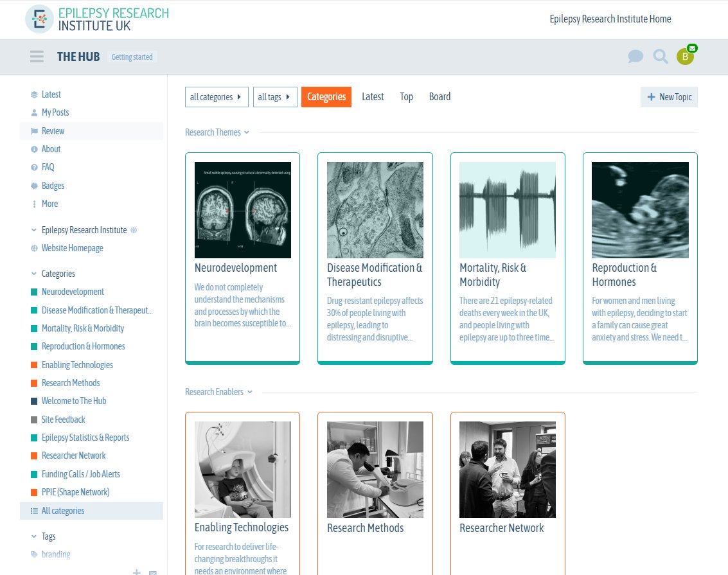Viewport: 728px width, 575px height.
Task: Open Funding Calls / Job Alerts link
Action: point(81,475)
